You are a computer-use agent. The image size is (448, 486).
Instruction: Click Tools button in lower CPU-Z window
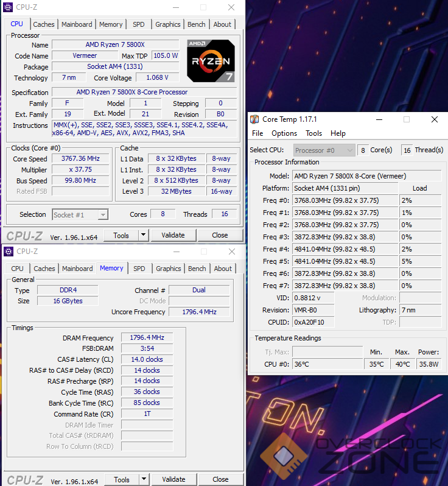122,479
